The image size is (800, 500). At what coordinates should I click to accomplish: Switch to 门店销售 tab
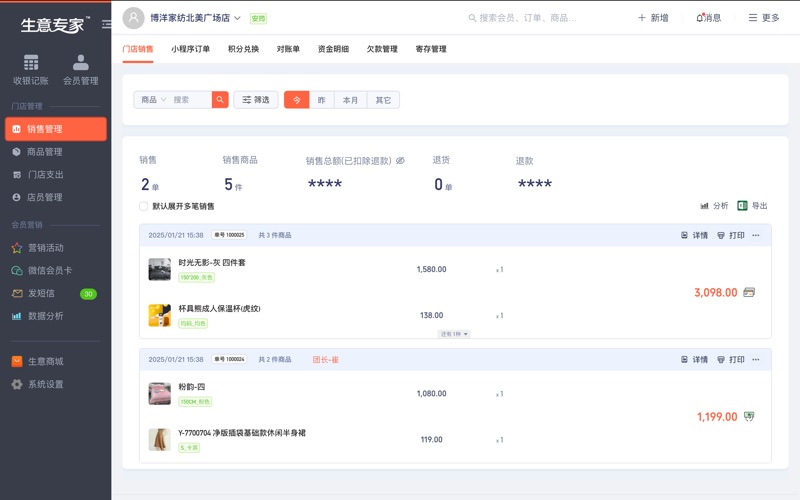[x=138, y=49]
